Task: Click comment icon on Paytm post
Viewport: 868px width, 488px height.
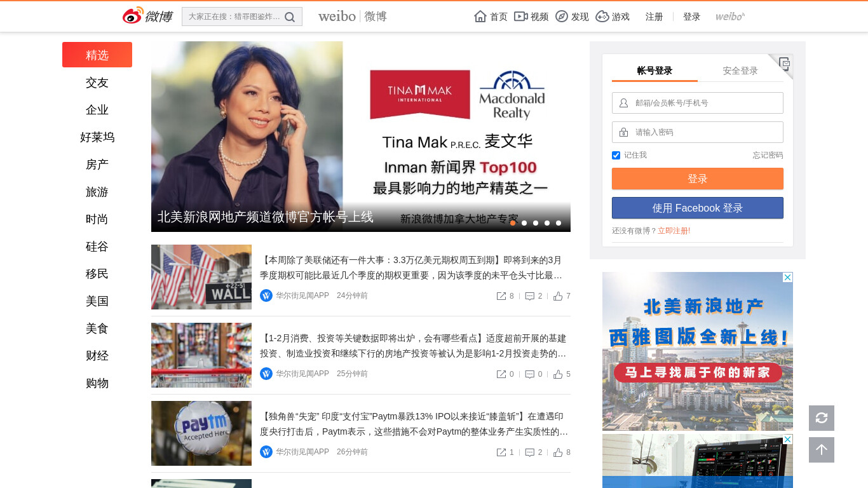Action: point(529,452)
